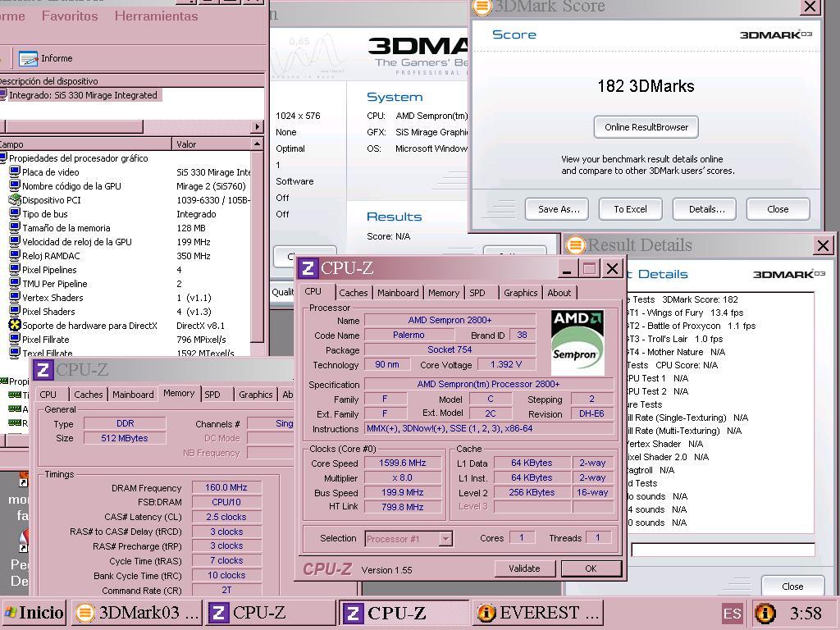Switch to 3DMark03 taskbar item
Screen dimensions: 840x630
tap(137, 613)
